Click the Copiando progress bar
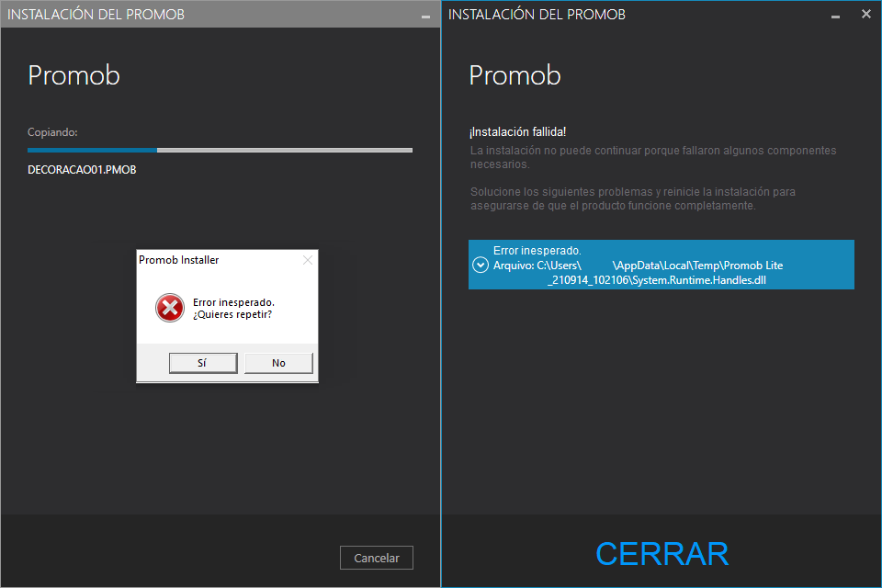This screenshot has width=882, height=588. pyautogui.click(x=220, y=151)
